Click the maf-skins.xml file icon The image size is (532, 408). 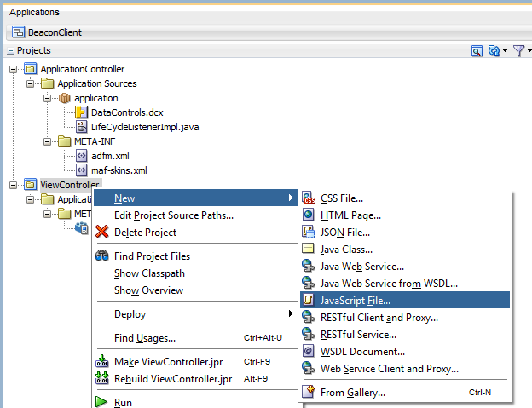point(81,170)
